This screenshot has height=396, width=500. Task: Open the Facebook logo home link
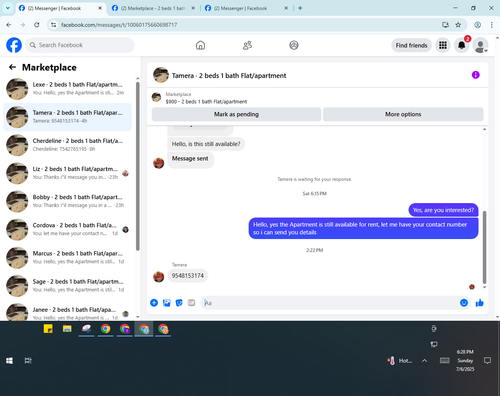[x=14, y=45]
